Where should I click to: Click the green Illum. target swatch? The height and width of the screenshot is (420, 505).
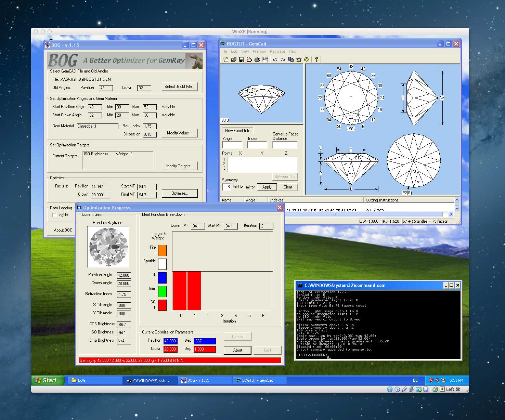[163, 291]
